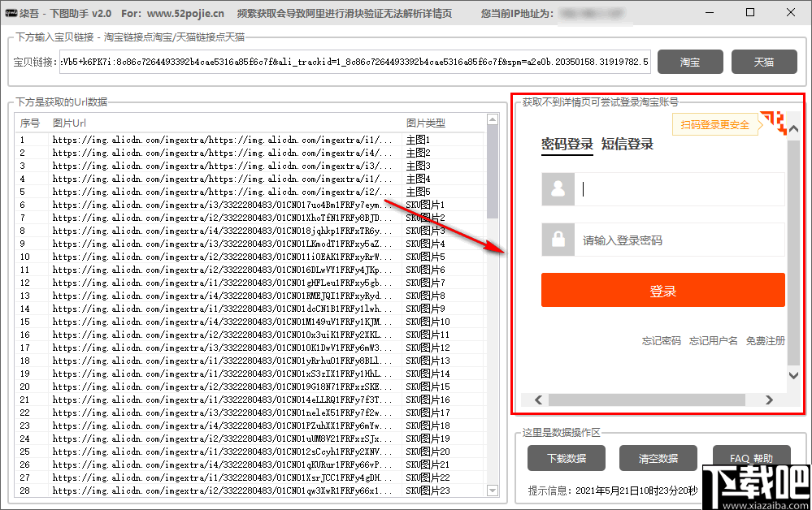
Task: Select row 20 type SKU图片15
Action: coord(251,387)
